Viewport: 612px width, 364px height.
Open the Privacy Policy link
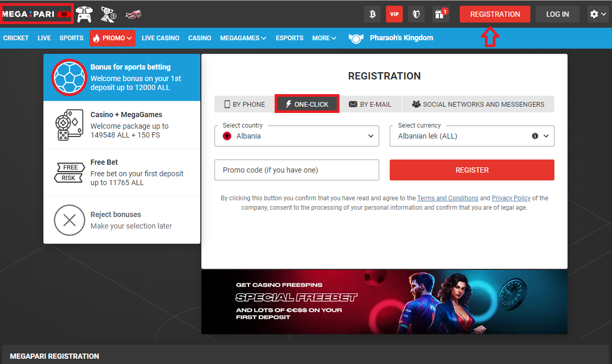point(511,198)
